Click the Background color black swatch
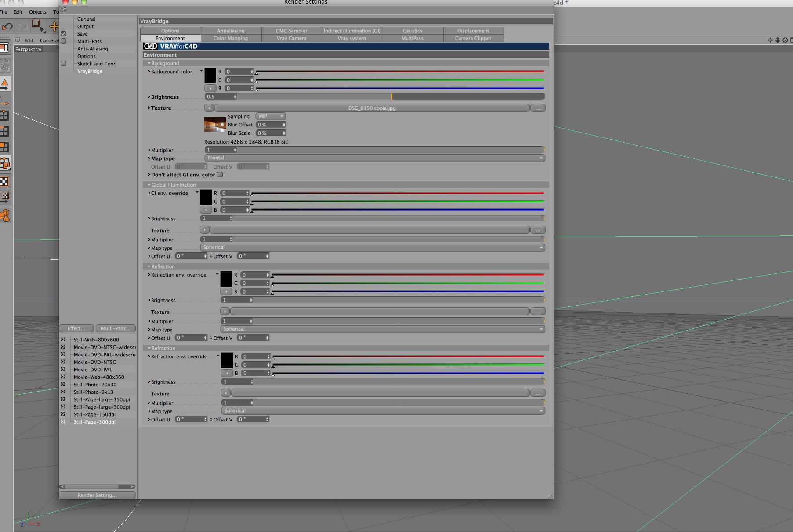 [210, 75]
